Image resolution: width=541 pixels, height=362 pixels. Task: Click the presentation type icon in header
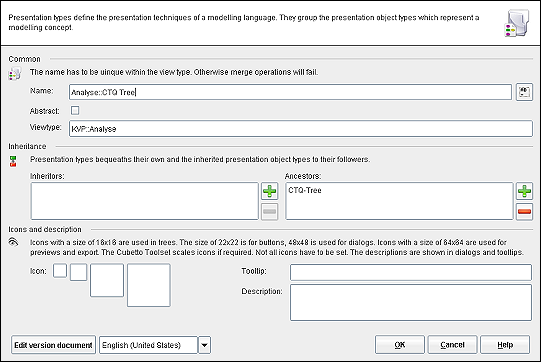click(x=517, y=23)
